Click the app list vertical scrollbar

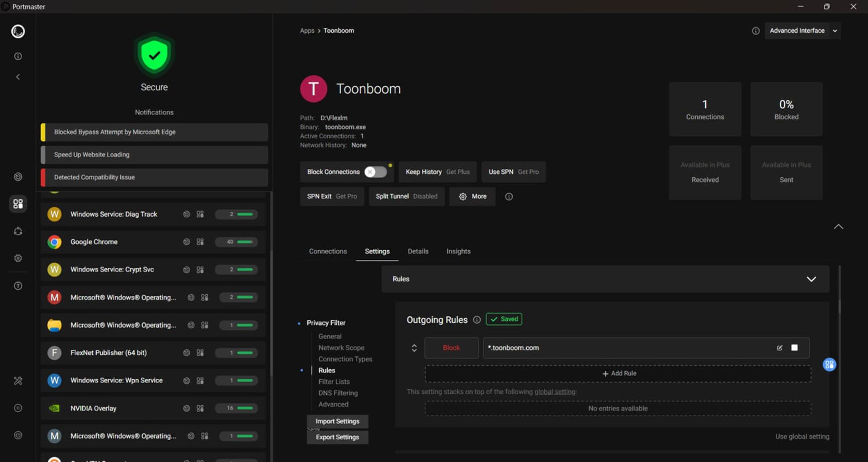tap(271, 326)
